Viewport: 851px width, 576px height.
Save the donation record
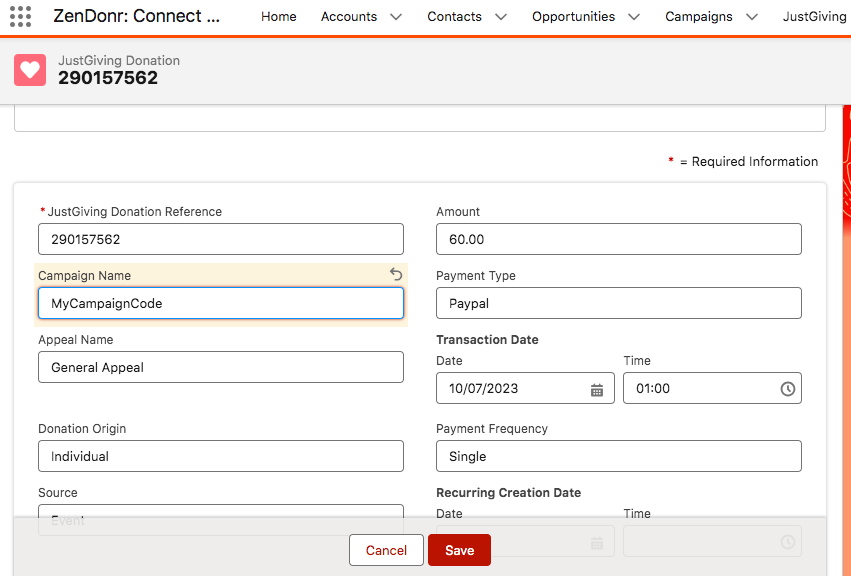tap(459, 550)
